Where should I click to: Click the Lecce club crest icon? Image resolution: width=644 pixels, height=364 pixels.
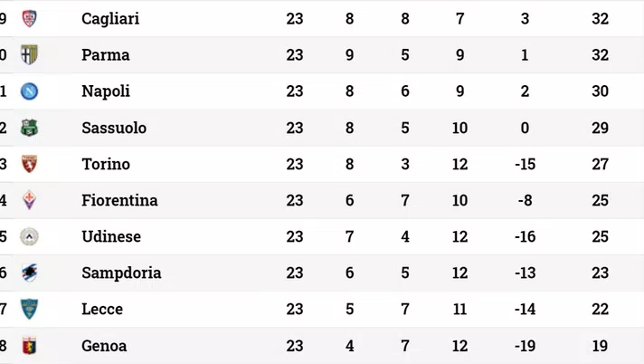coord(29,309)
